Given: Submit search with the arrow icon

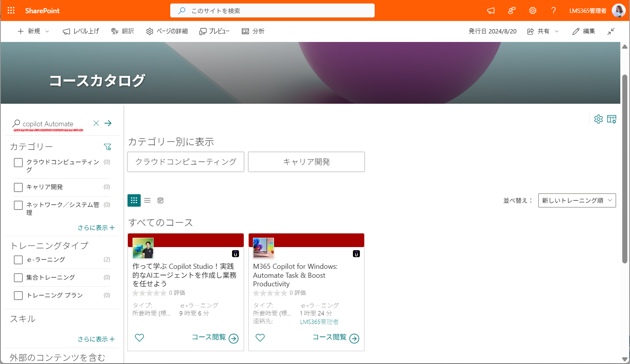Looking at the screenshot, I should 108,123.
